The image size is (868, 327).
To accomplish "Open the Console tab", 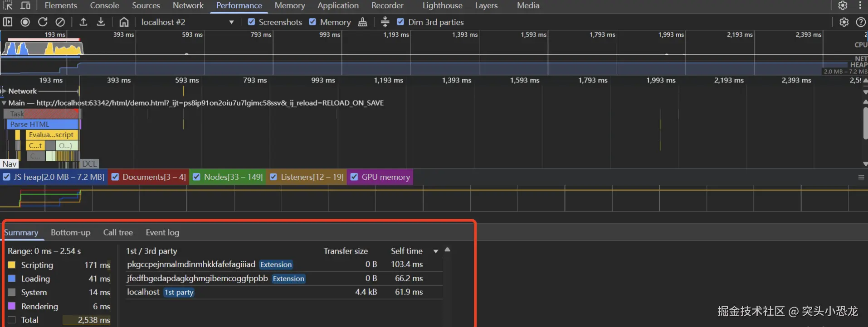I will click(x=104, y=5).
